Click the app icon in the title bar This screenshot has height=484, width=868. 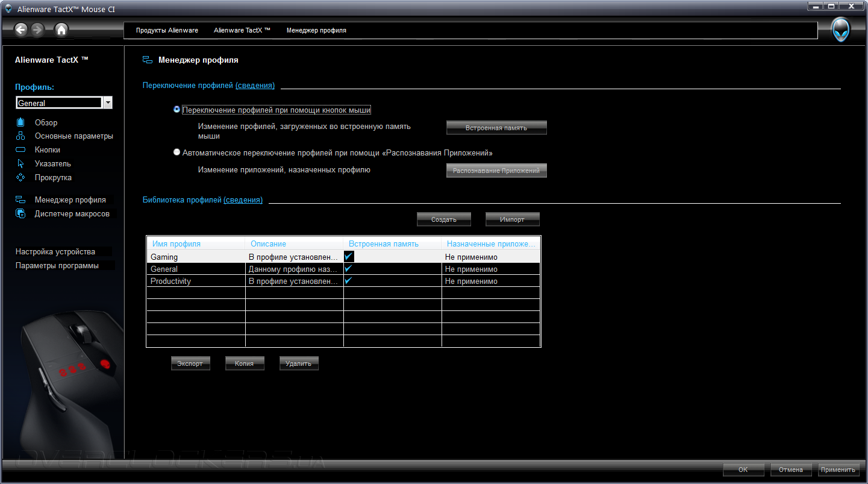[x=8, y=9]
